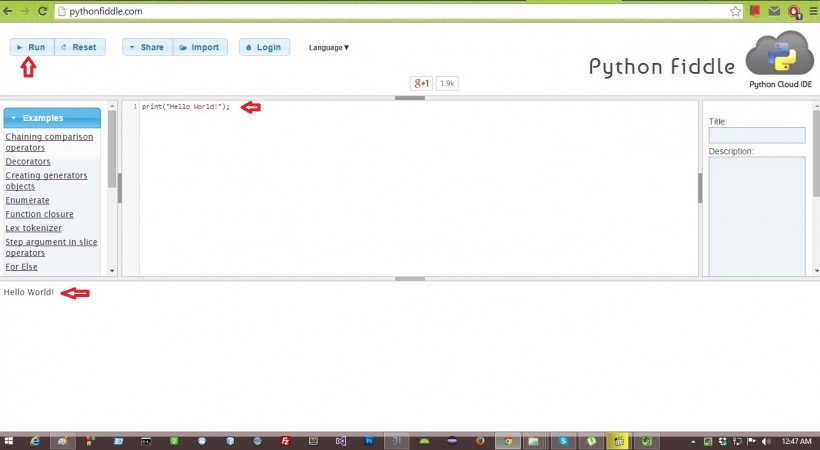Click the Python Cloud IDE logo

point(780,58)
